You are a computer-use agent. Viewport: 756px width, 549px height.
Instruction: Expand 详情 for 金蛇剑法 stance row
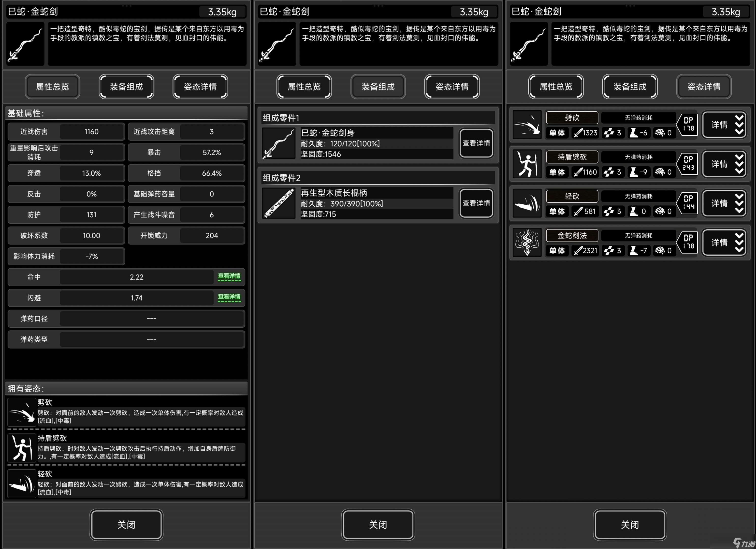point(724,242)
